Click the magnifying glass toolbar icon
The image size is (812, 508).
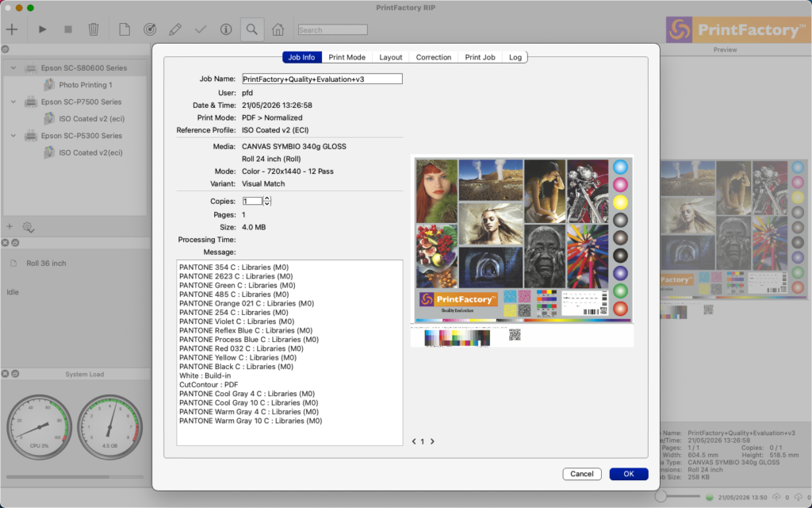pyautogui.click(x=251, y=29)
